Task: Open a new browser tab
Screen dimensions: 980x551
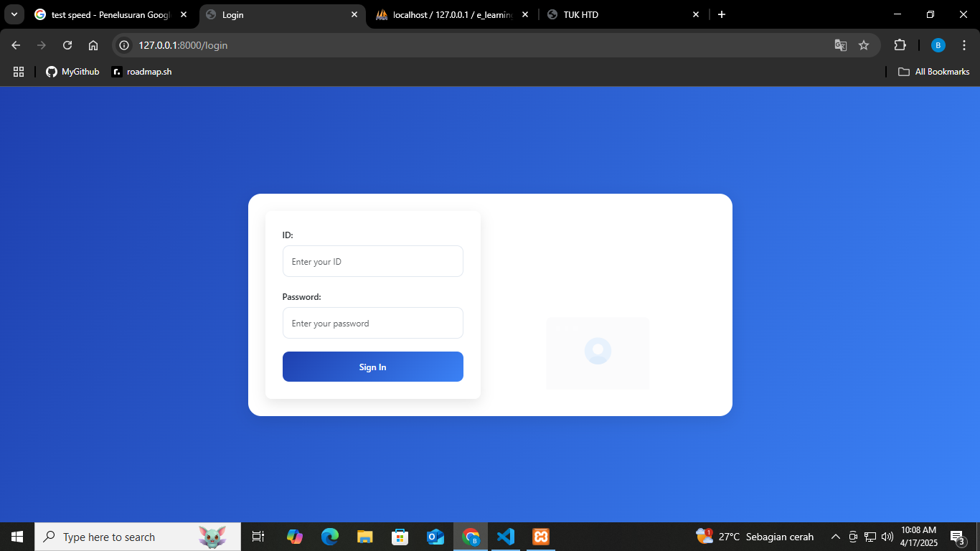Action: pos(722,14)
